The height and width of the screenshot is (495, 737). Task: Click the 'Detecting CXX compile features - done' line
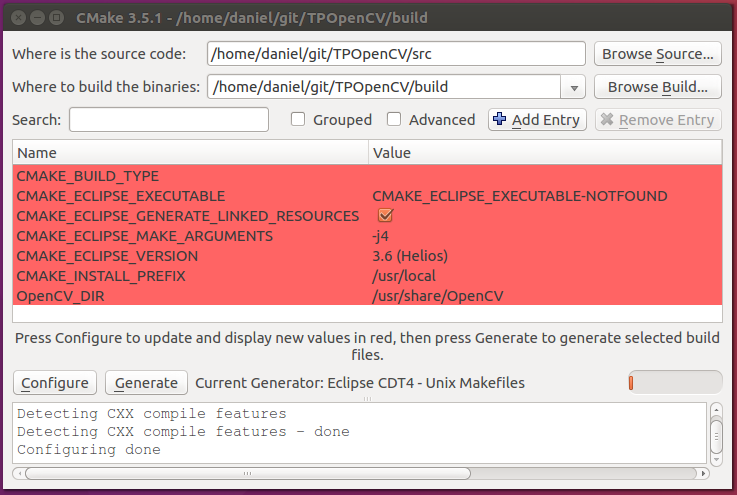[183, 432]
